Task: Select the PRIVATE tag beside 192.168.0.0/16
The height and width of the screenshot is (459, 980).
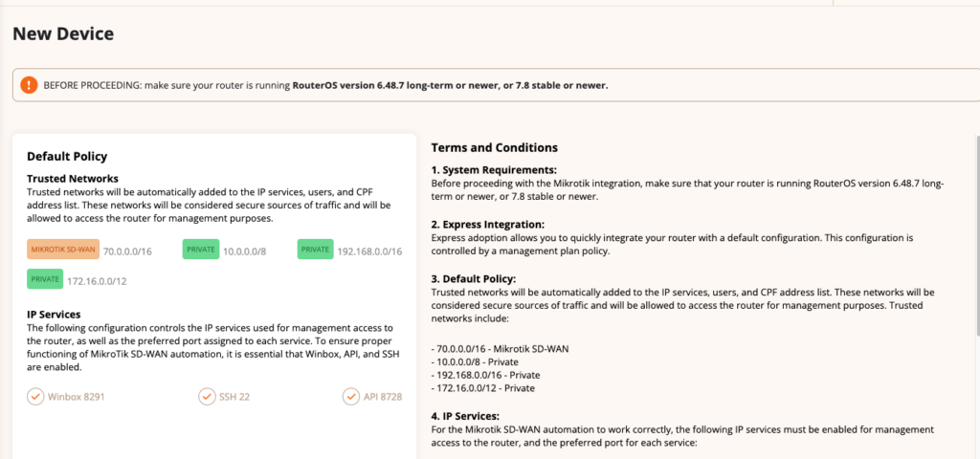Action: click(316, 250)
